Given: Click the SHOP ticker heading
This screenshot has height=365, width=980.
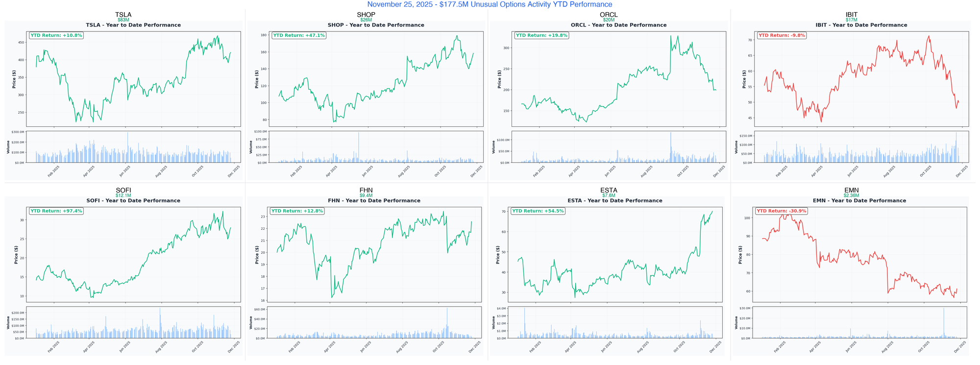Looking at the screenshot, I should point(366,15).
